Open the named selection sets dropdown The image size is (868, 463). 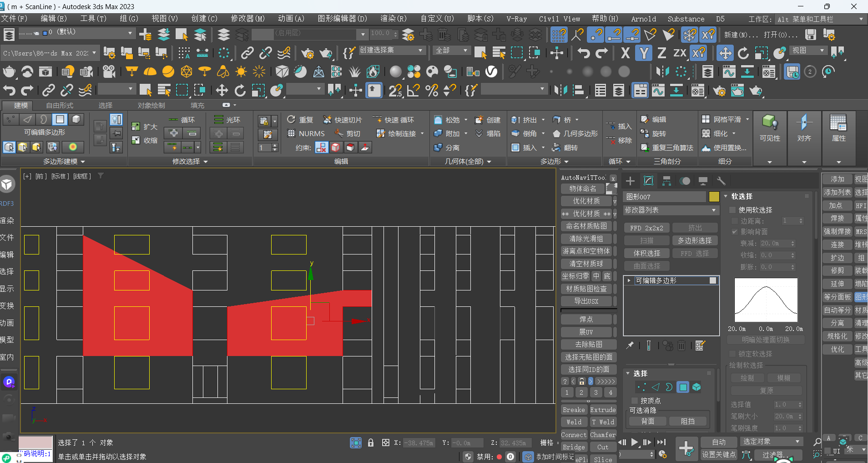(392, 50)
